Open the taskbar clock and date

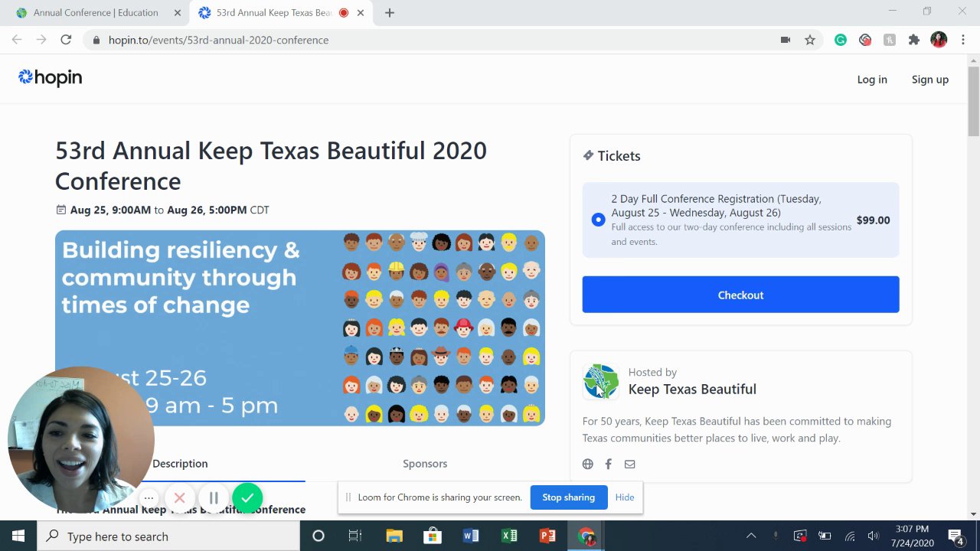912,536
